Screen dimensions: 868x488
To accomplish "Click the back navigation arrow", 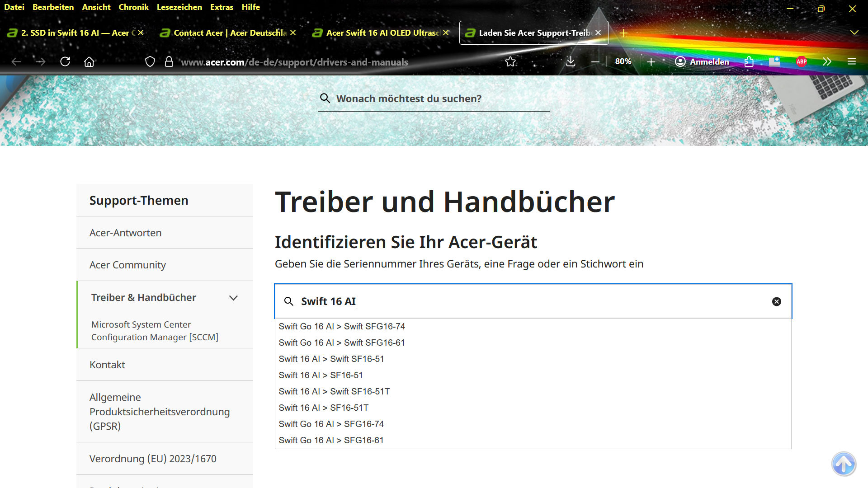I will point(16,61).
